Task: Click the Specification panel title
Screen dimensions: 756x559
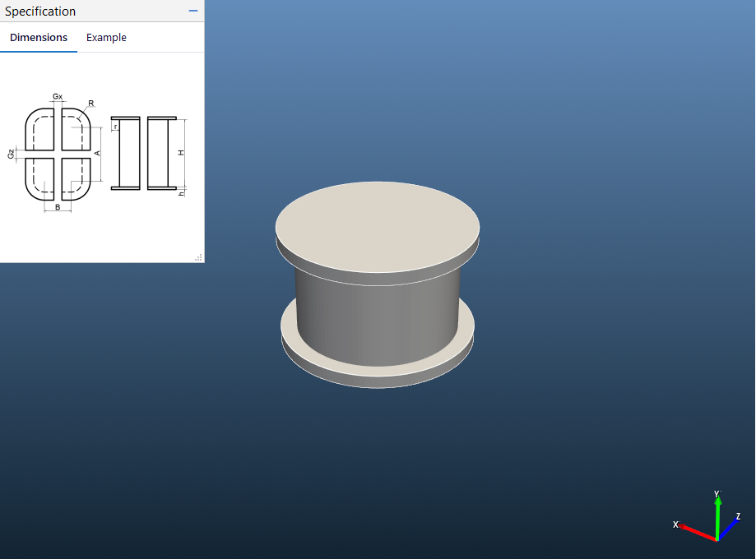Action: (40, 11)
